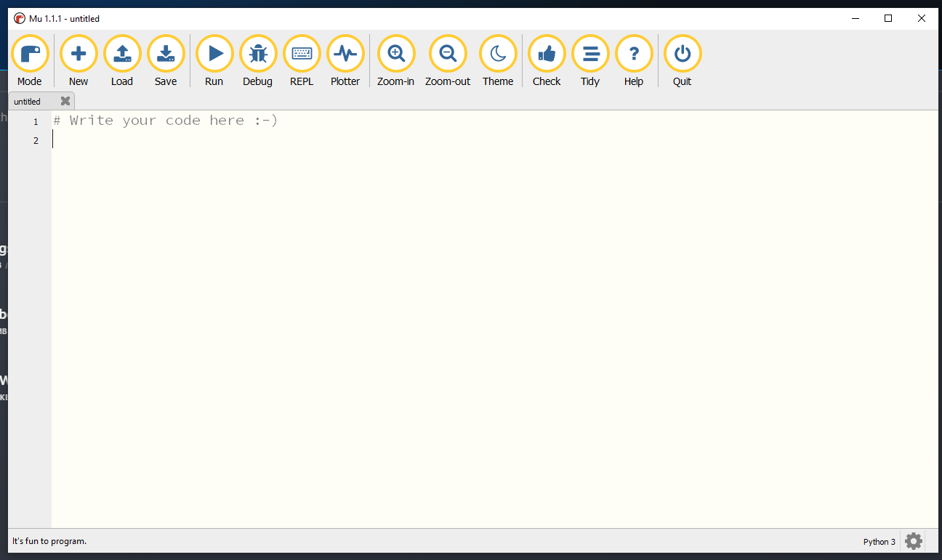Tidy the code formatting
Viewport: 942px width, 560px height.
(590, 53)
